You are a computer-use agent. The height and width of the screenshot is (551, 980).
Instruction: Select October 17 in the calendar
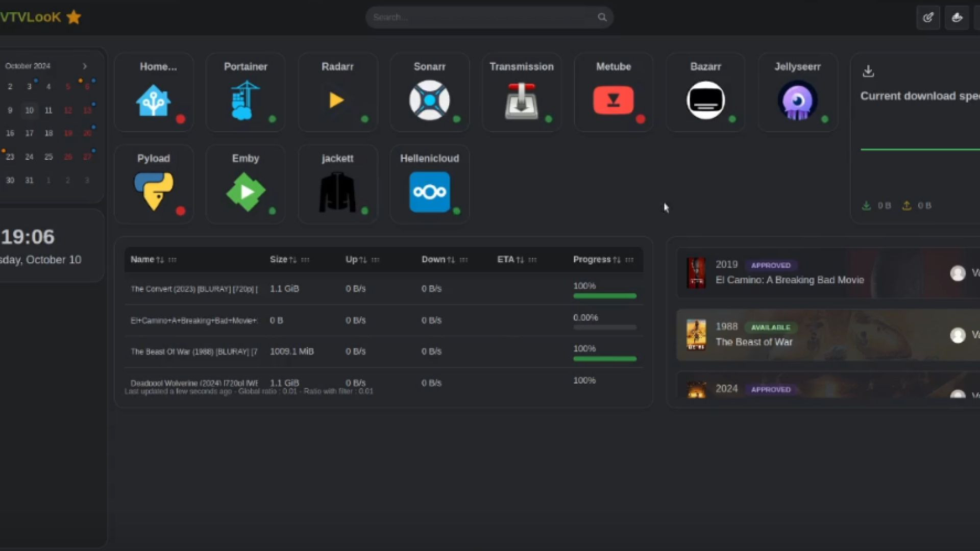tap(30, 133)
